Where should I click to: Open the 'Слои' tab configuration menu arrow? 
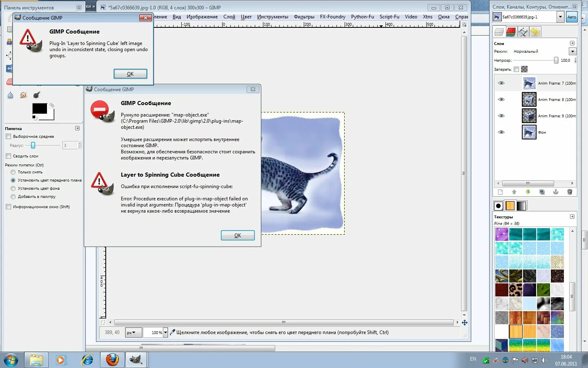pos(572,43)
